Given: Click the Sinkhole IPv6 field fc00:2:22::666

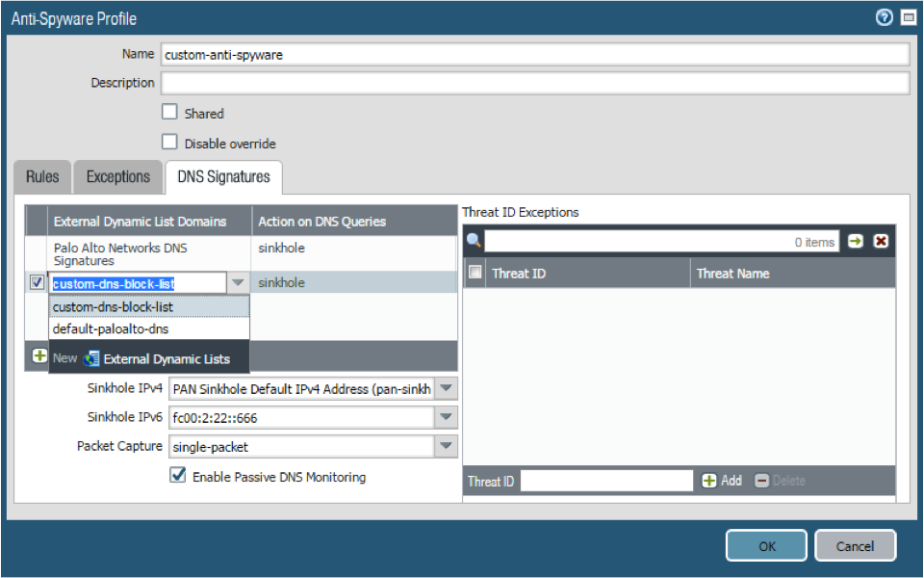Looking at the screenshot, I should coord(301,417).
